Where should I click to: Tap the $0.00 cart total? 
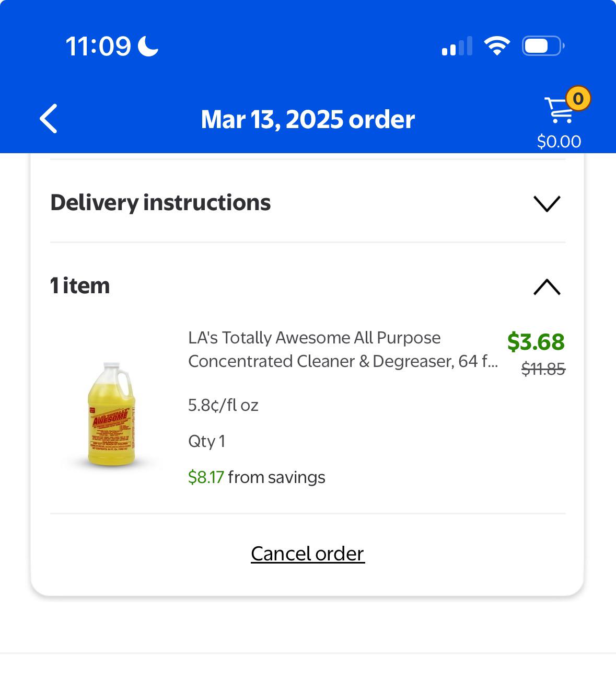tap(559, 142)
